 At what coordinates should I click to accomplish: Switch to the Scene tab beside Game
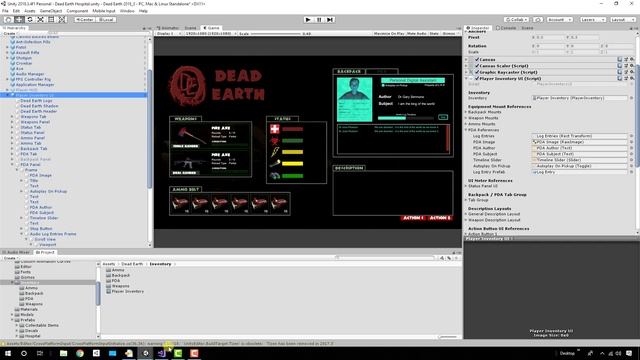(190, 28)
